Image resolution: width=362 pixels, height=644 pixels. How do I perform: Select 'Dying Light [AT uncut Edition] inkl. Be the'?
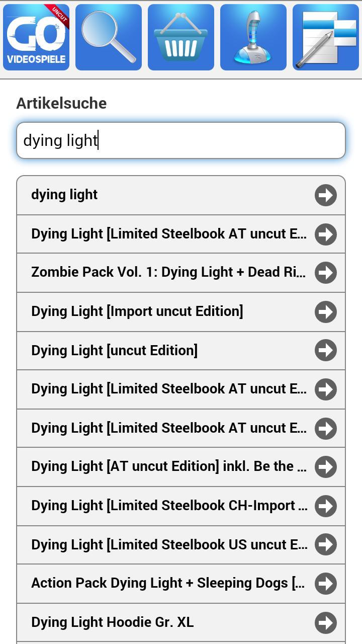(x=151, y=467)
